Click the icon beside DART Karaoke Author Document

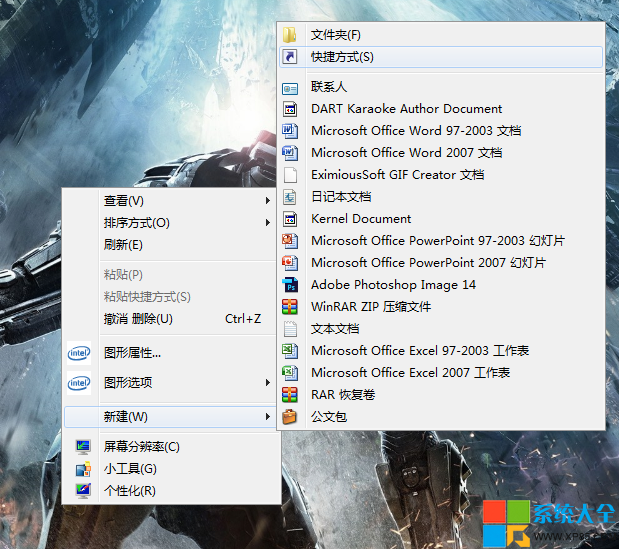[290, 109]
